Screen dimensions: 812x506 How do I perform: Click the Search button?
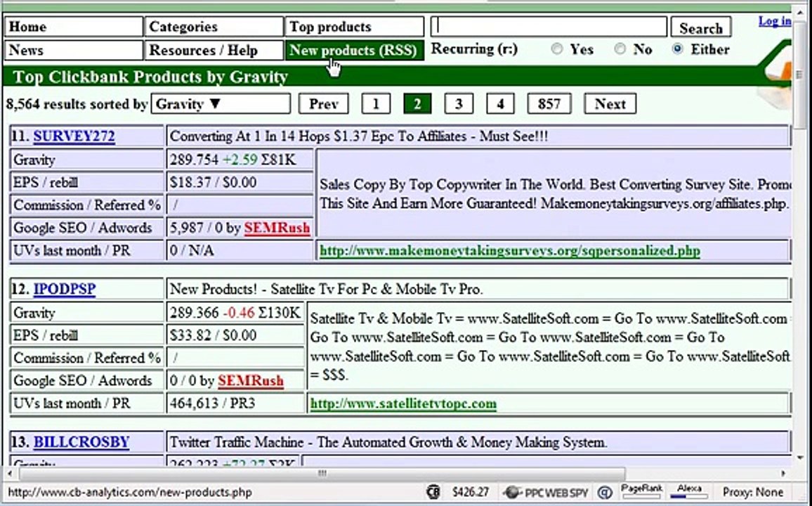click(x=700, y=27)
